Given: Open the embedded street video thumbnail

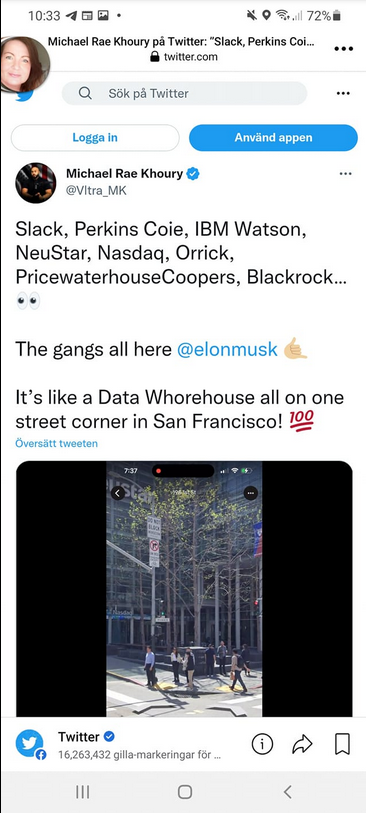Looking at the screenshot, I should tap(184, 589).
